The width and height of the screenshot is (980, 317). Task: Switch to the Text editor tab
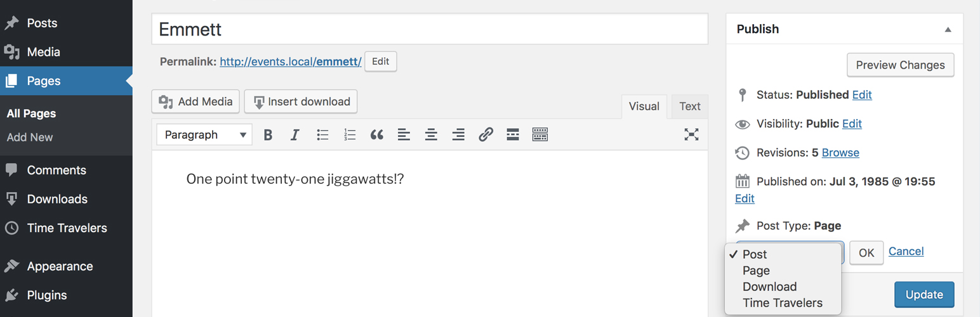(x=690, y=107)
